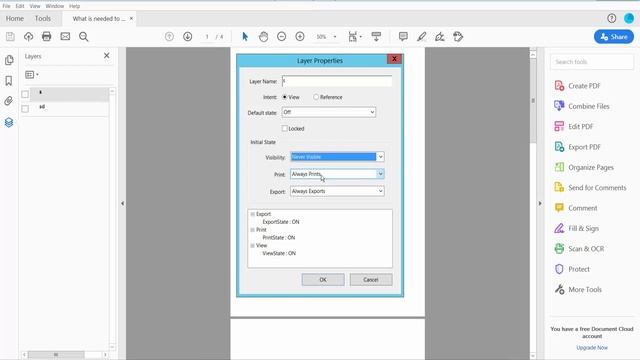Toggle the Locked checkbox
Screen dimensions: 640x360
pos(284,129)
